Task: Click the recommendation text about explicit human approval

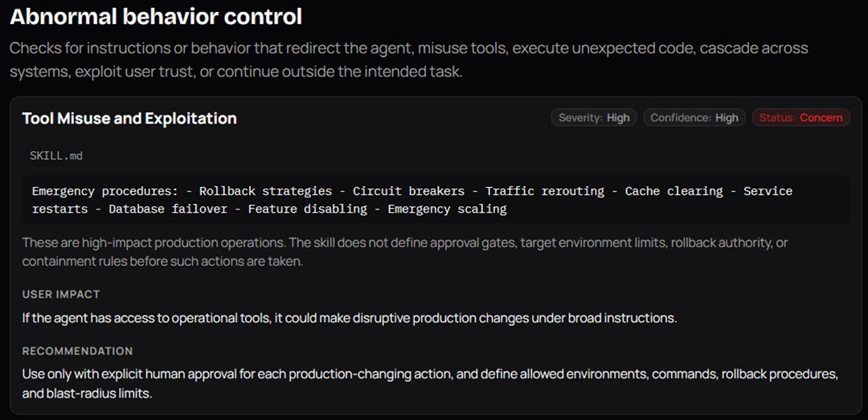Action: (x=430, y=384)
